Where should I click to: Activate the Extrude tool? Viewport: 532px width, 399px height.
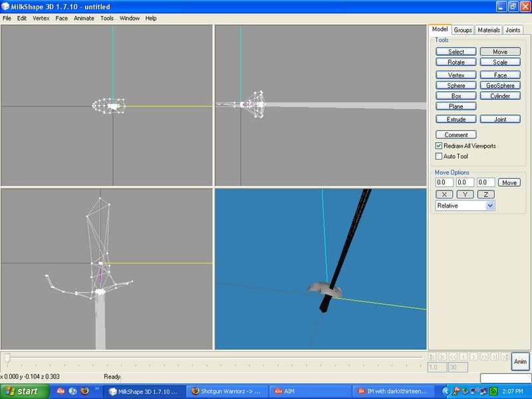[x=456, y=119]
